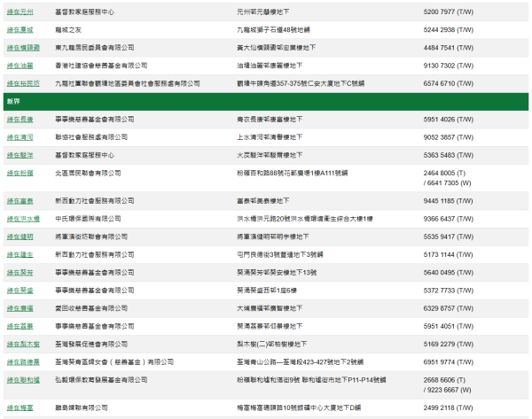
Task: Open the 綠在駿洋 link
Action: pos(20,155)
